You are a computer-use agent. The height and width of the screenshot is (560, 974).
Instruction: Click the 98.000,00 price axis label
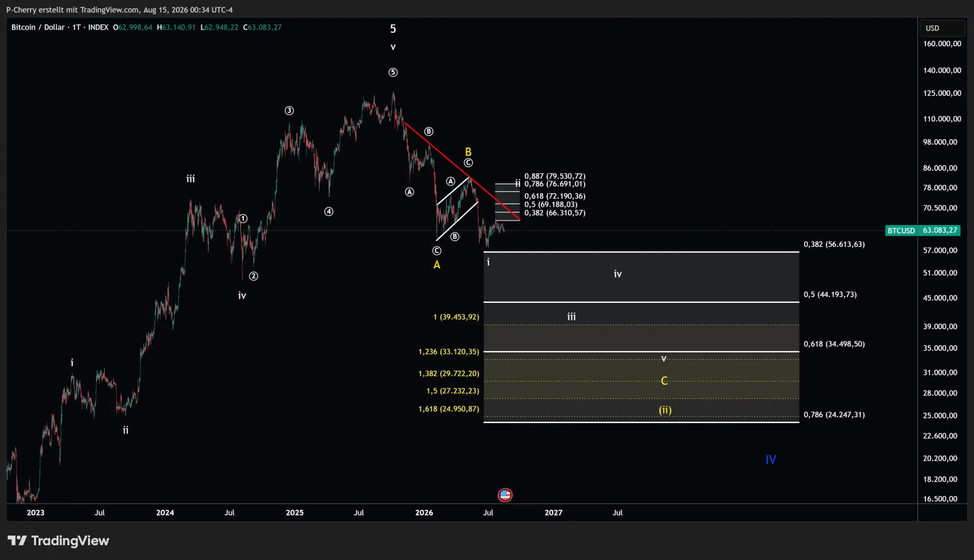pyautogui.click(x=940, y=142)
